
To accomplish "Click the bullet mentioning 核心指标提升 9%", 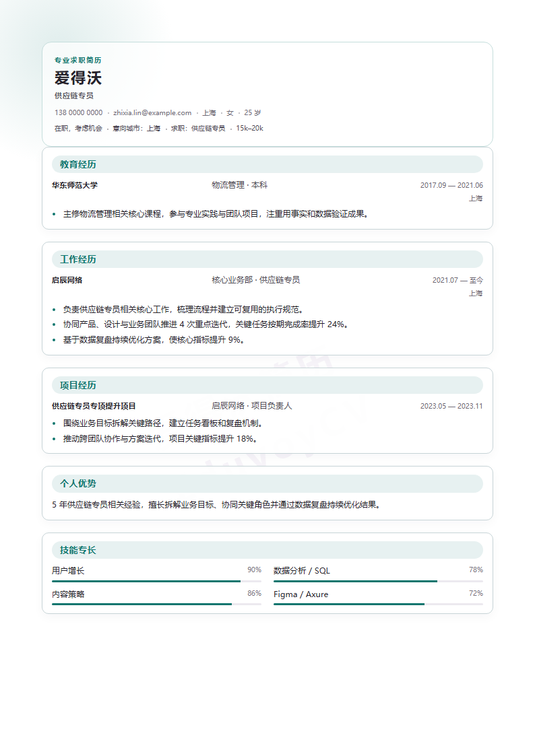I will 154,340.
